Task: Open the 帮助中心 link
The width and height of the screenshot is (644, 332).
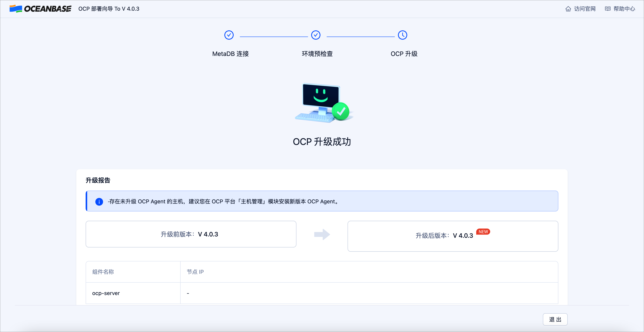Action: click(x=624, y=9)
